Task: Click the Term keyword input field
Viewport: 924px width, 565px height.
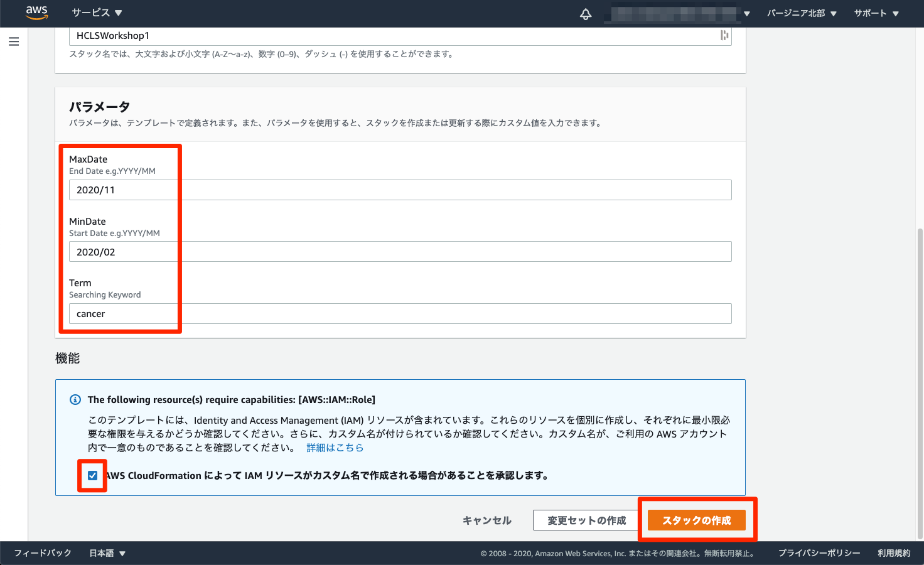Action: (x=400, y=314)
